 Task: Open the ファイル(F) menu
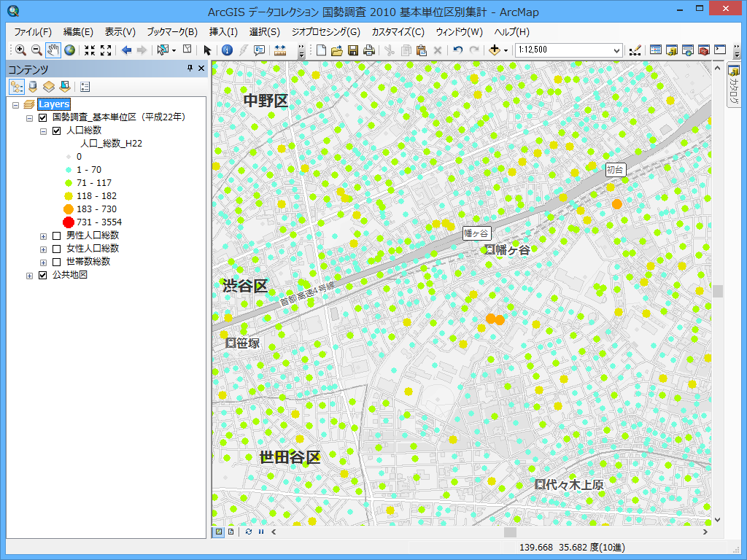tap(33, 32)
